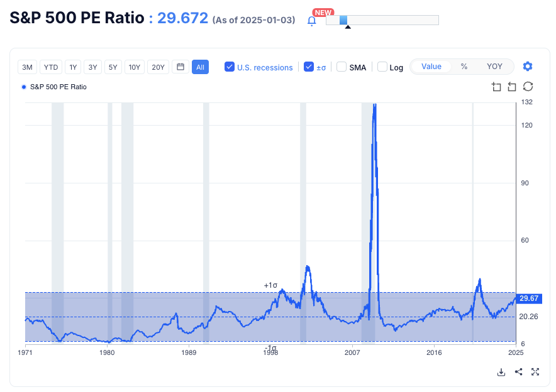This screenshot has height=392, width=556.
Task: Click the valuation range slider bar
Action: [382, 20]
